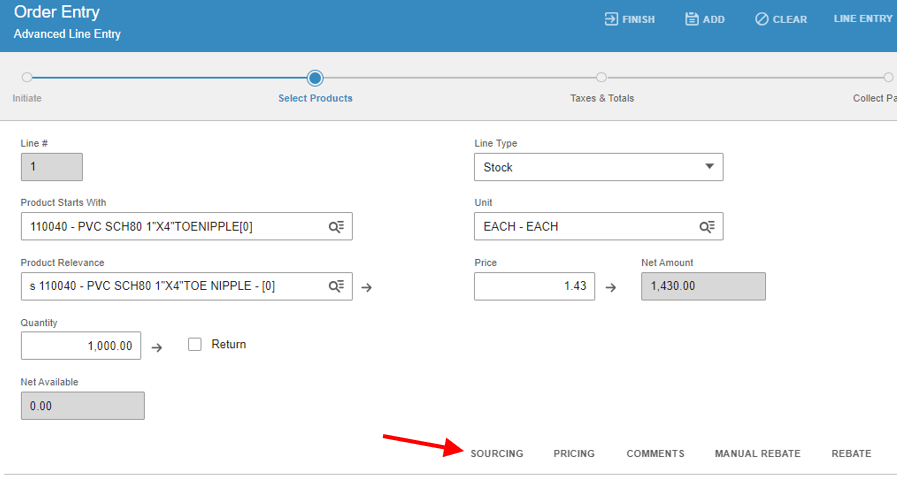The width and height of the screenshot is (898, 481).
Task: Click the Price input field
Action: 534,286
